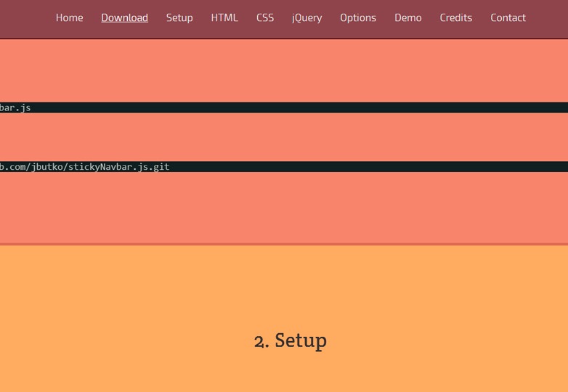Open the Home nav link
Image resolution: width=568 pixels, height=392 pixels.
[69, 17]
